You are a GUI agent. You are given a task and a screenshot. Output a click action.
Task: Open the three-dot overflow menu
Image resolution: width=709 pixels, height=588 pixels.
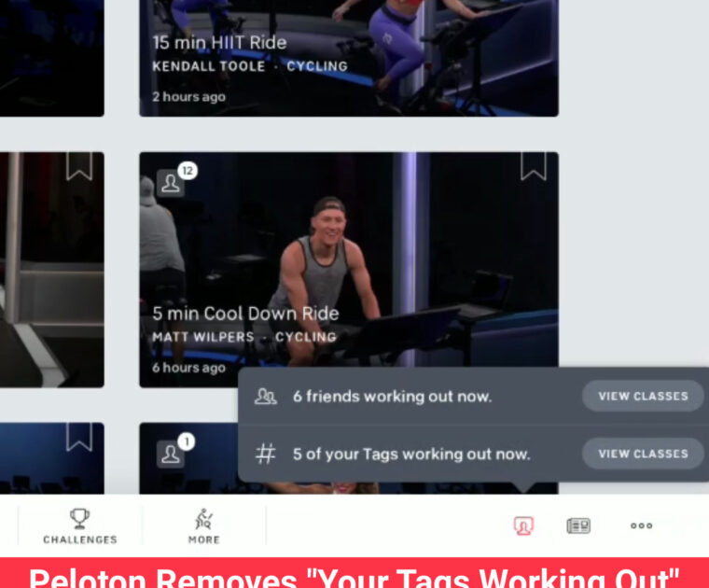(641, 525)
